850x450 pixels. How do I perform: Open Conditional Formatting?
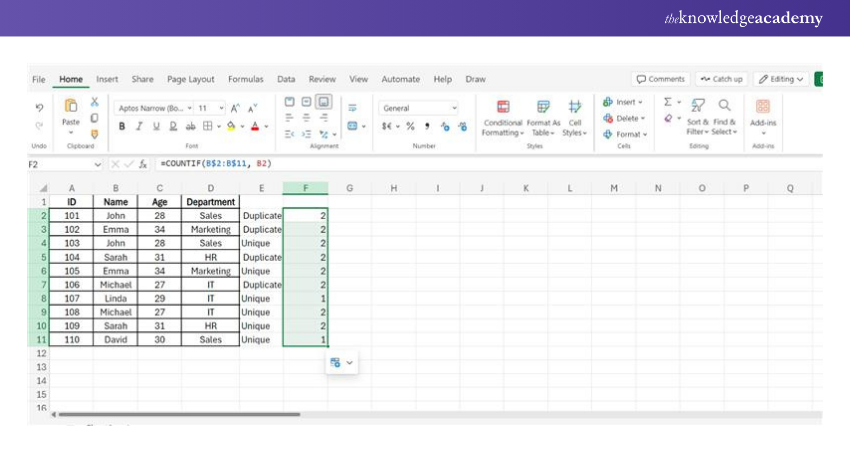point(502,107)
